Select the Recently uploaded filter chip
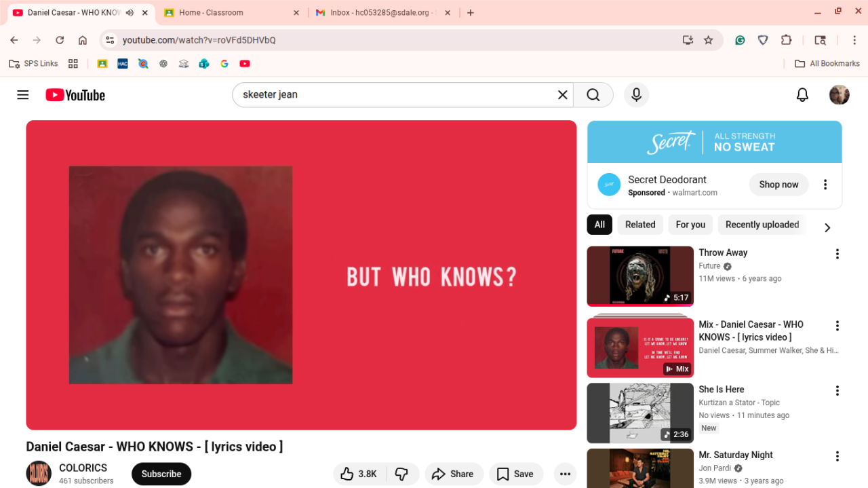This screenshot has height=488, width=868. point(762,225)
